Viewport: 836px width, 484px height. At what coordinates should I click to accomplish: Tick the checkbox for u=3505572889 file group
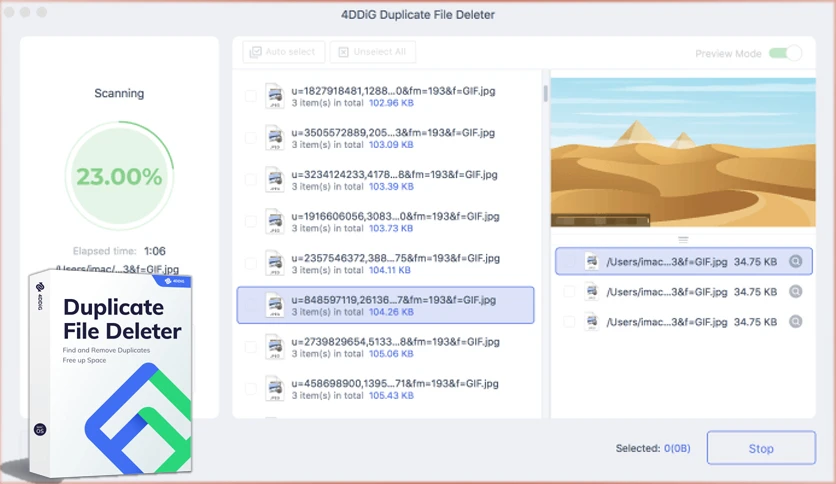coord(250,138)
